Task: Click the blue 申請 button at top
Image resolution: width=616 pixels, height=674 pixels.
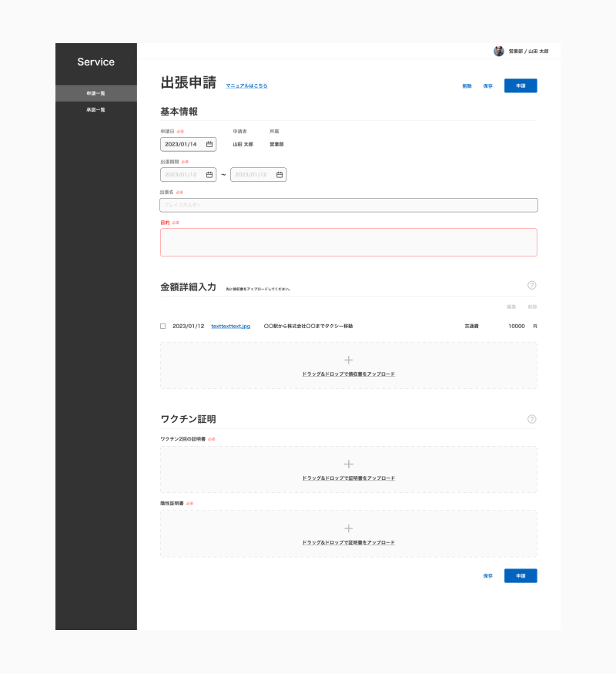Action: [521, 86]
